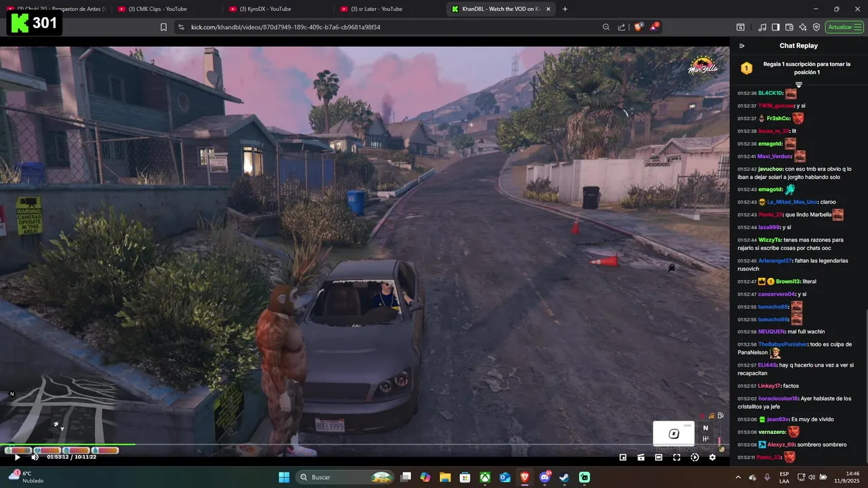Open the zoom magnifier icon
The image size is (868, 488).
tap(606, 27)
